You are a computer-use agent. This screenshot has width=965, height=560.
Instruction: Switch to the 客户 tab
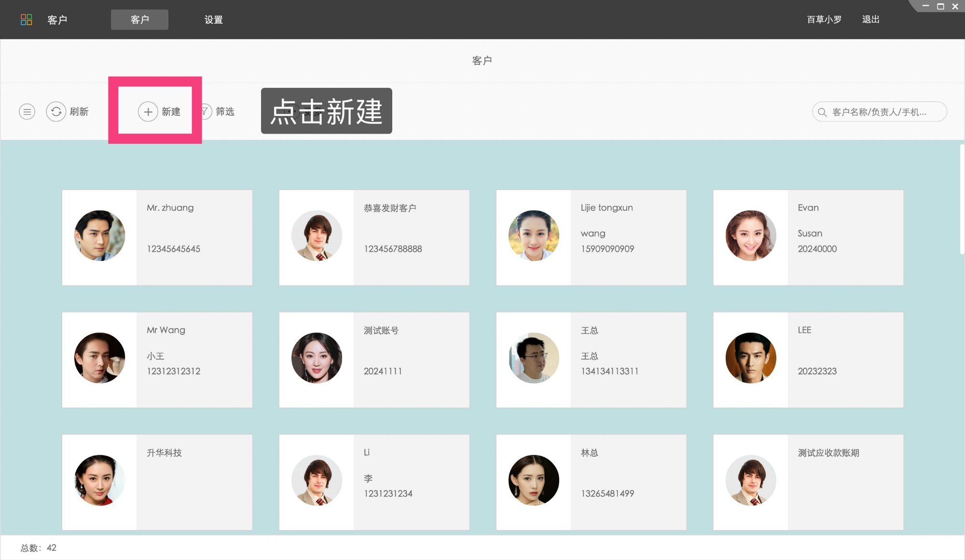pyautogui.click(x=139, y=19)
